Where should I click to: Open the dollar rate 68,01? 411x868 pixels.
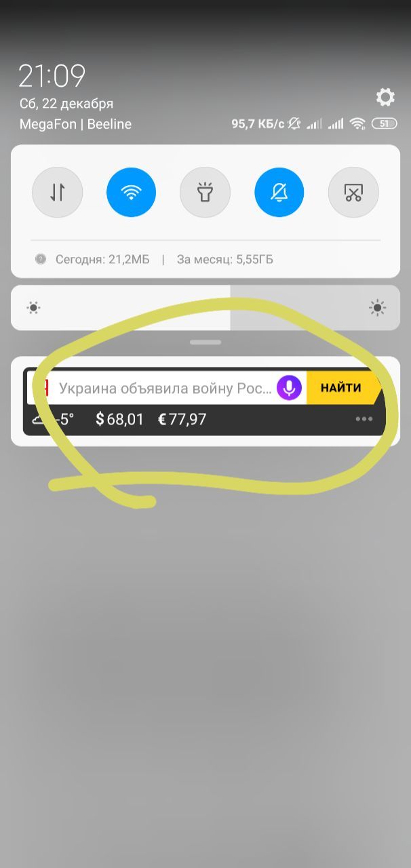pyautogui.click(x=120, y=419)
